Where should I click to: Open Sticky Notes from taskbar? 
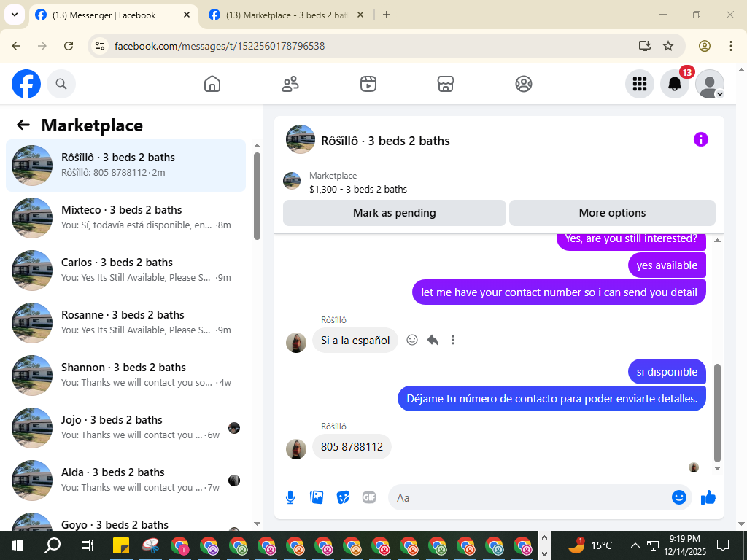click(x=121, y=545)
